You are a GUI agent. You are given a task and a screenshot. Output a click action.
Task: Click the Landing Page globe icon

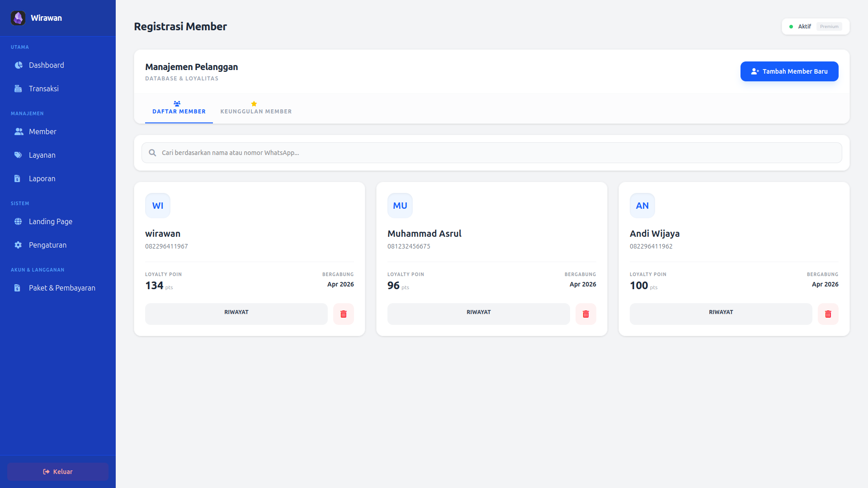click(x=18, y=221)
